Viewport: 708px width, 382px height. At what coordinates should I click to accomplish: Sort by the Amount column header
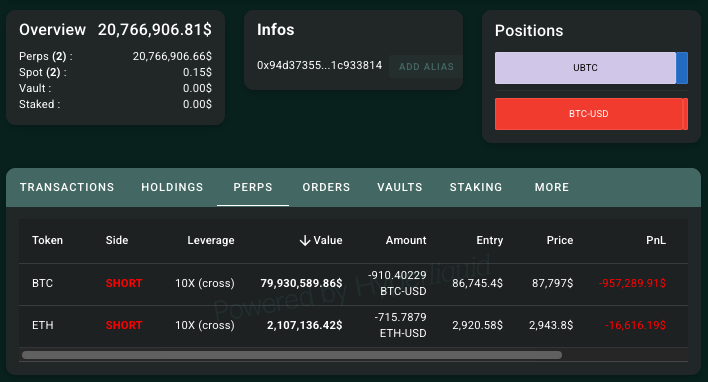[406, 240]
